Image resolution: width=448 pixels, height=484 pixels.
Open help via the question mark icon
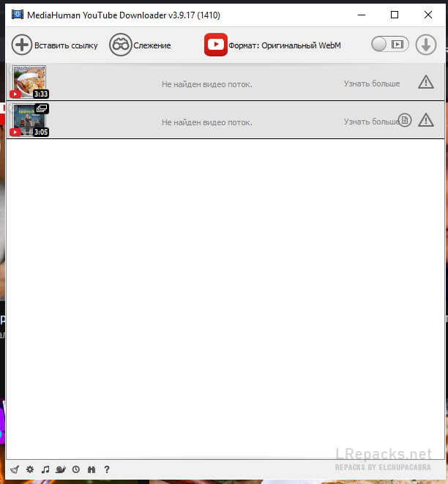107,469
